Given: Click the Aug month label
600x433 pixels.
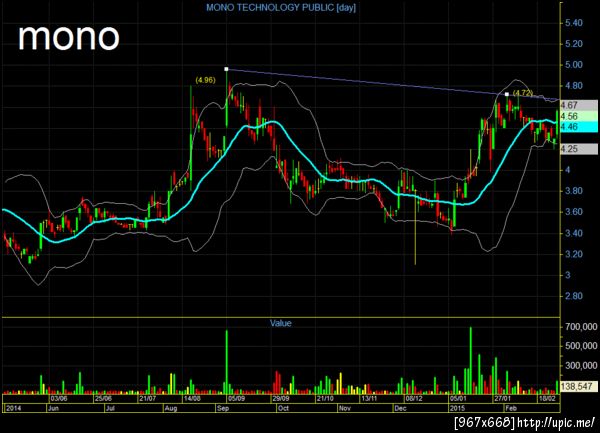Looking at the screenshot, I should coord(171,408).
